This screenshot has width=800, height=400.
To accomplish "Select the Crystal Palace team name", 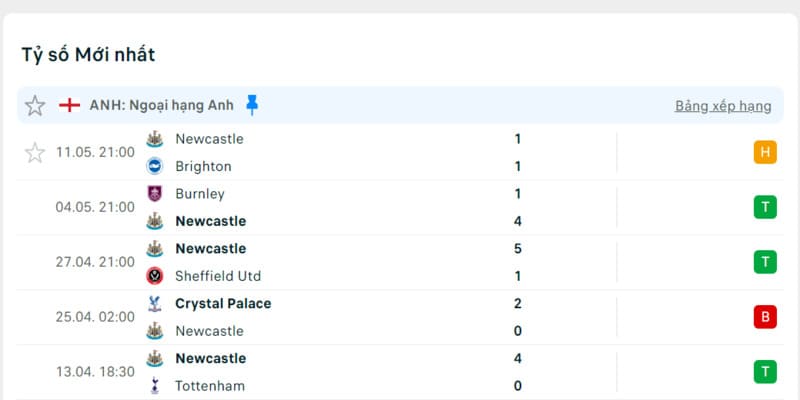I will pos(222,303).
